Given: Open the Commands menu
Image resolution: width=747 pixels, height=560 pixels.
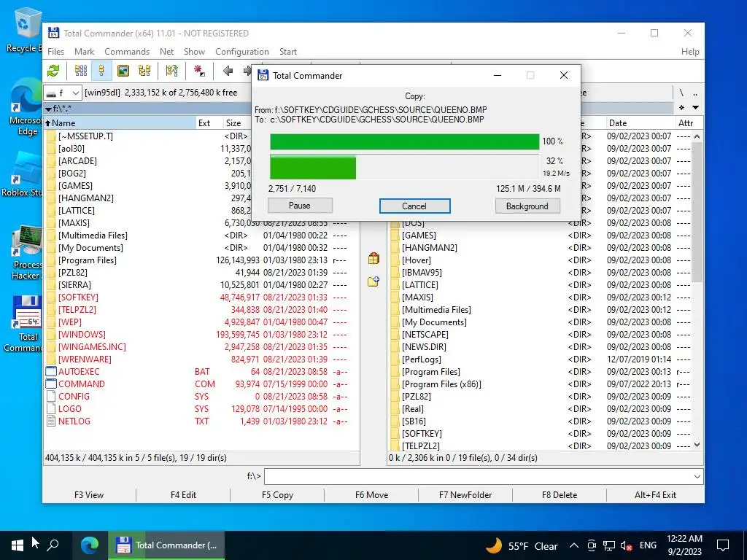Looking at the screenshot, I should pyautogui.click(x=127, y=52).
